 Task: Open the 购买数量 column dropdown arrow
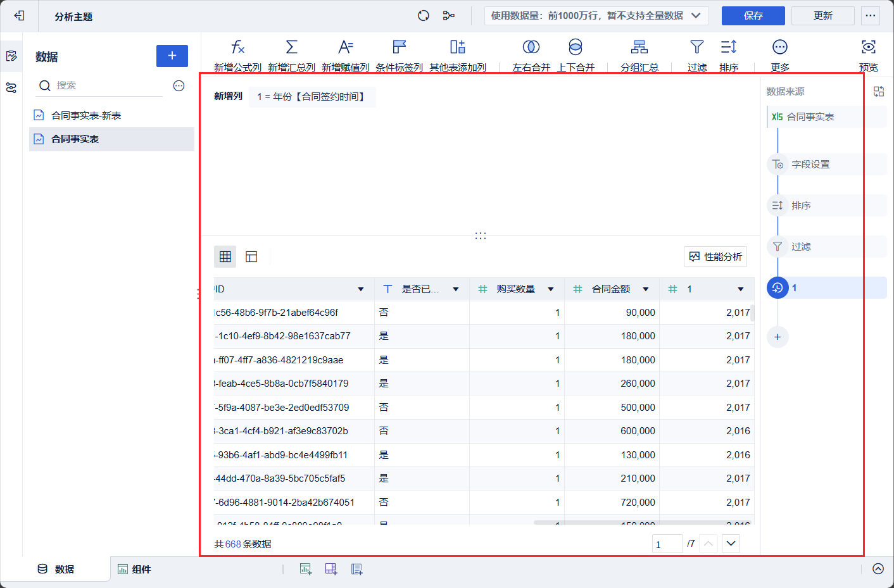coord(551,289)
